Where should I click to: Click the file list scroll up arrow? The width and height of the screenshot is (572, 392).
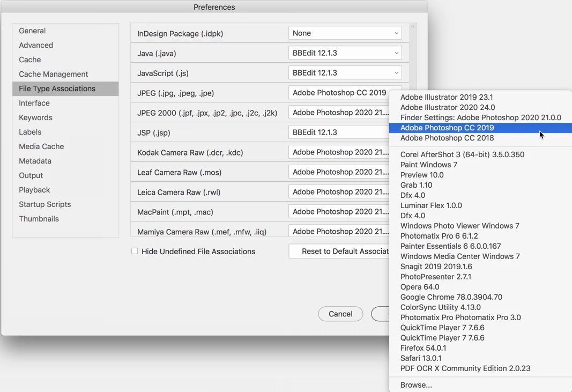point(413,27)
